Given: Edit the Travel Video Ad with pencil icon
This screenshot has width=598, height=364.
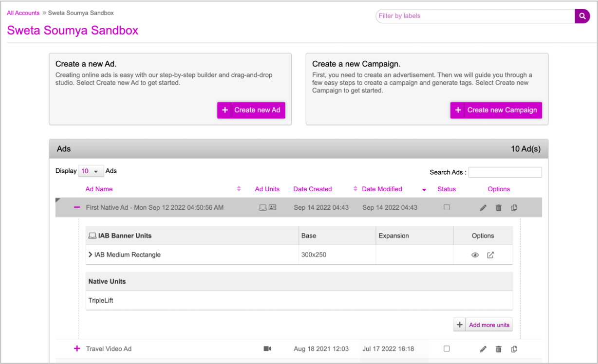Looking at the screenshot, I should [x=483, y=349].
